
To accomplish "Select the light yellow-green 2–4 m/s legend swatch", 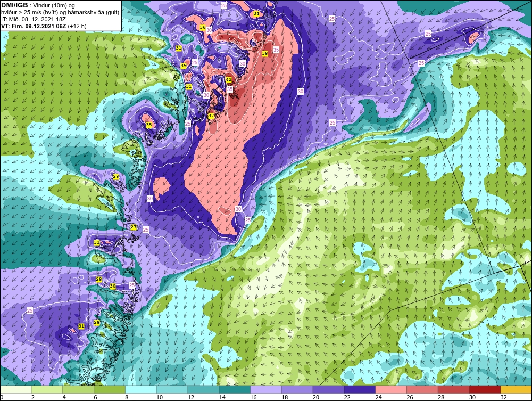I will coord(47,389).
